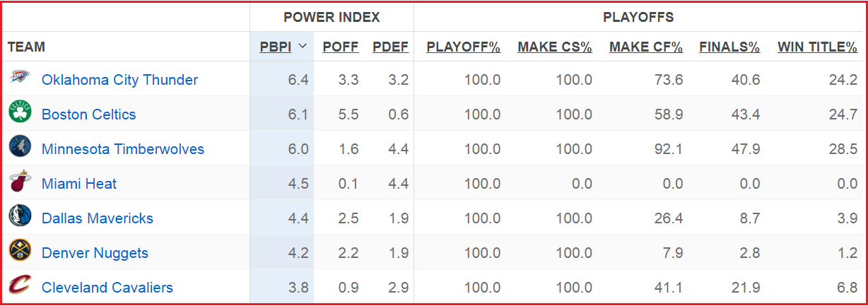Open the Dallas Mavericks team link
868x306 pixels.
click(98, 218)
